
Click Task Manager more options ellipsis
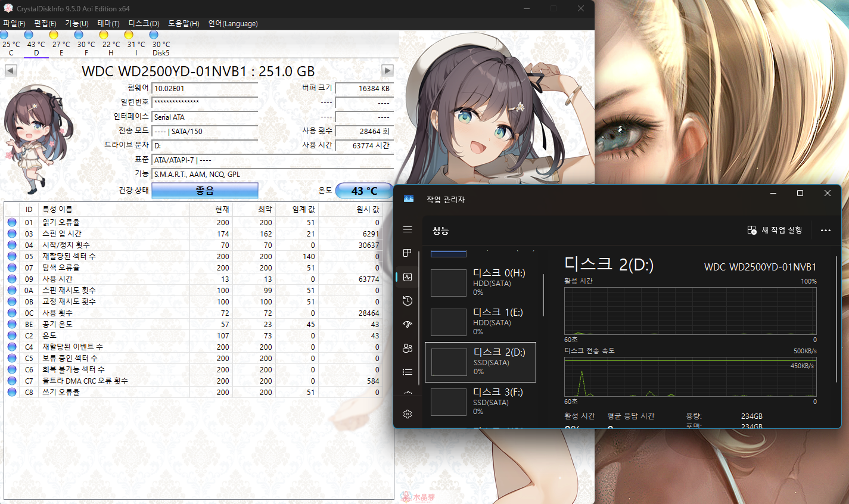coord(825,231)
